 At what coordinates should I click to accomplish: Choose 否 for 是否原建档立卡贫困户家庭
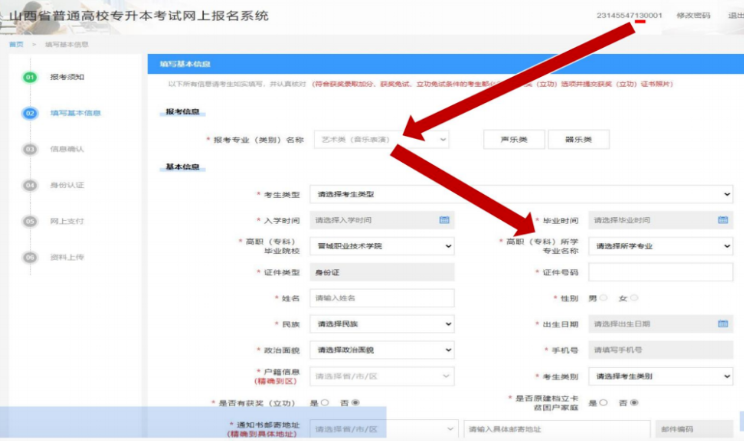point(634,403)
